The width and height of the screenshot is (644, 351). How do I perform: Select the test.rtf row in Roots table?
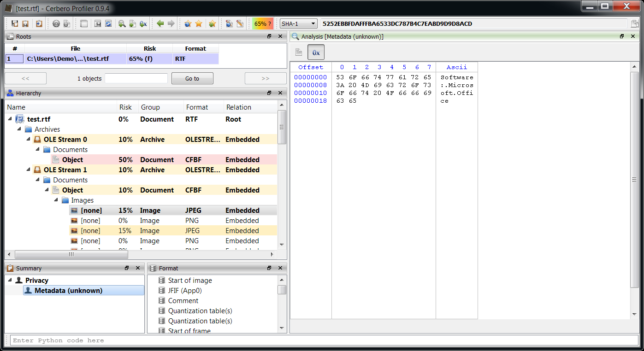tap(112, 58)
